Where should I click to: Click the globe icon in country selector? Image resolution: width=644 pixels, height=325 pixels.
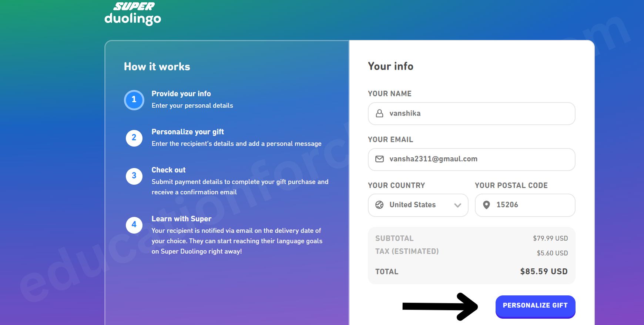tap(379, 205)
